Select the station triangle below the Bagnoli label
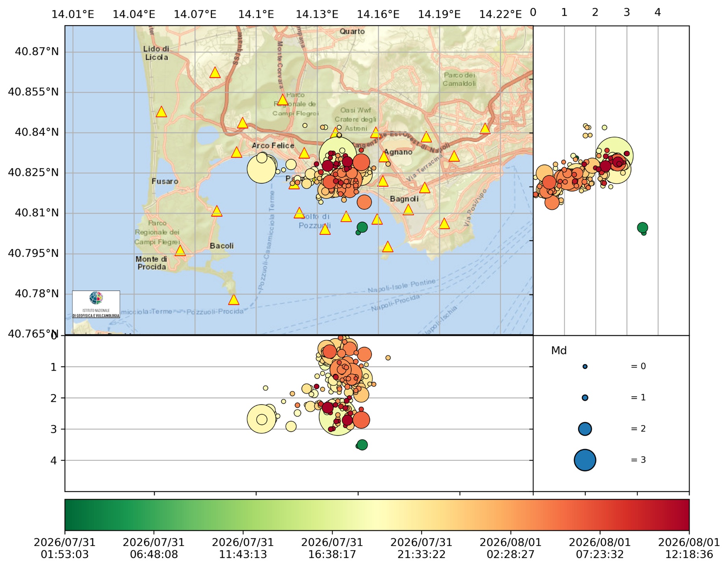The width and height of the screenshot is (728, 568). [x=409, y=210]
